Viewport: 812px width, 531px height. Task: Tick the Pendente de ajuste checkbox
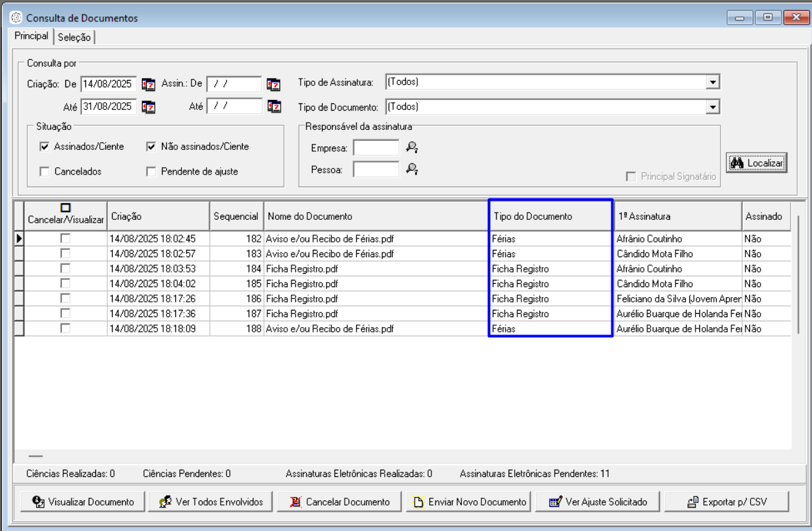tap(151, 171)
